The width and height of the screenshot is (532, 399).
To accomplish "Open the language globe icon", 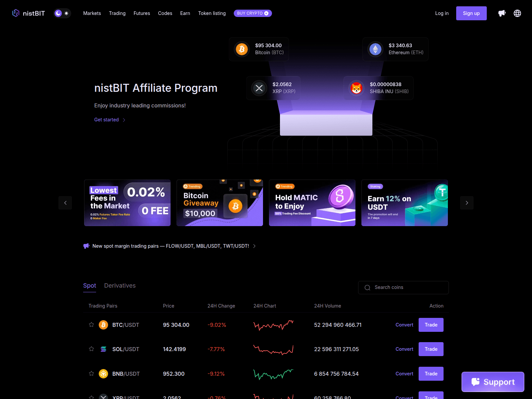I will tap(517, 13).
